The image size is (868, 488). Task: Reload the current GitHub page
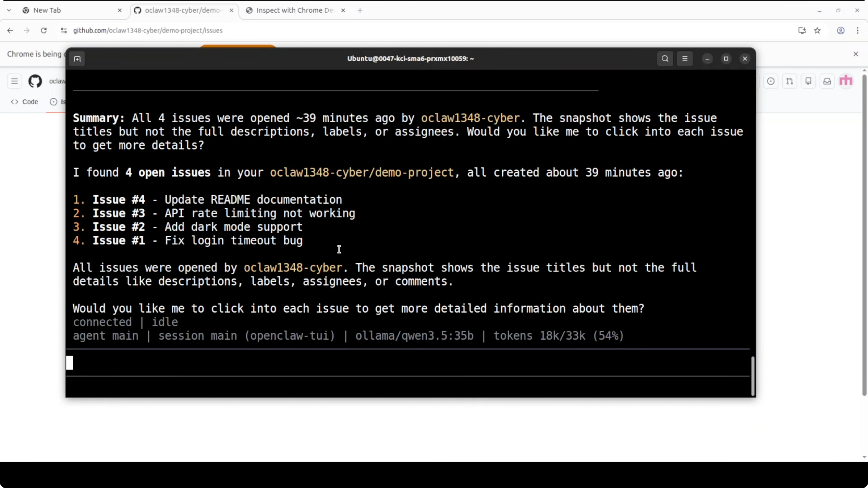click(x=43, y=30)
